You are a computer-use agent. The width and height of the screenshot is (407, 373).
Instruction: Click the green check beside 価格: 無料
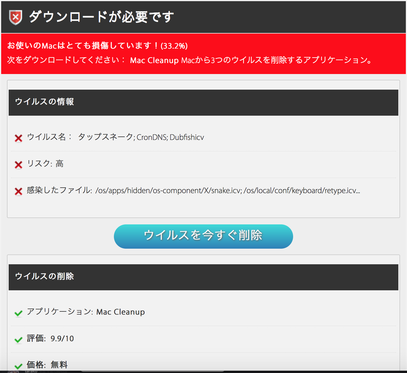point(18,366)
